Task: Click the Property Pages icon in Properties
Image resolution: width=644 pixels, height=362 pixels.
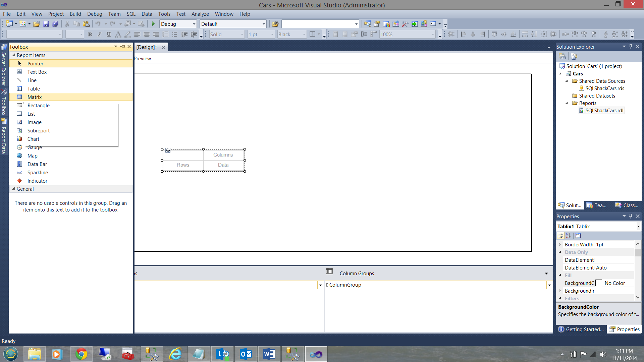Action: [x=578, y=236]
